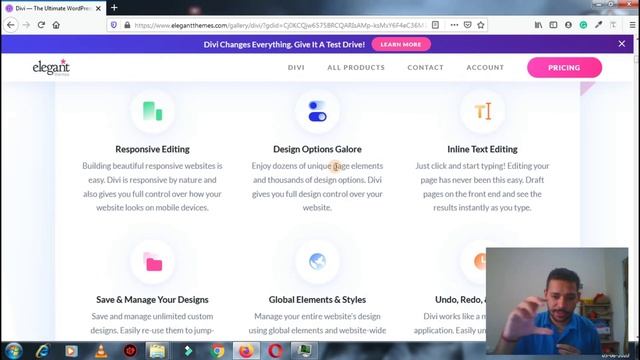Click the pink PRICING button
The image size is (640, 360).
(x=564, y=67)
